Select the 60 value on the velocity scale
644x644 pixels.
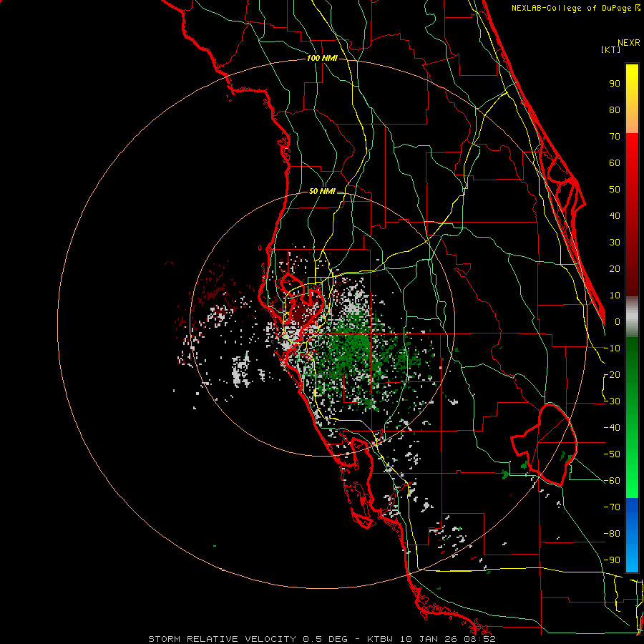615,162
